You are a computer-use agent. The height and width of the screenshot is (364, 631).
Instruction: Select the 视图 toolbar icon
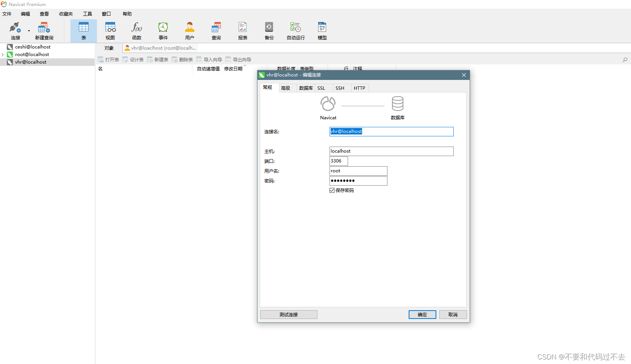[110, 30]
